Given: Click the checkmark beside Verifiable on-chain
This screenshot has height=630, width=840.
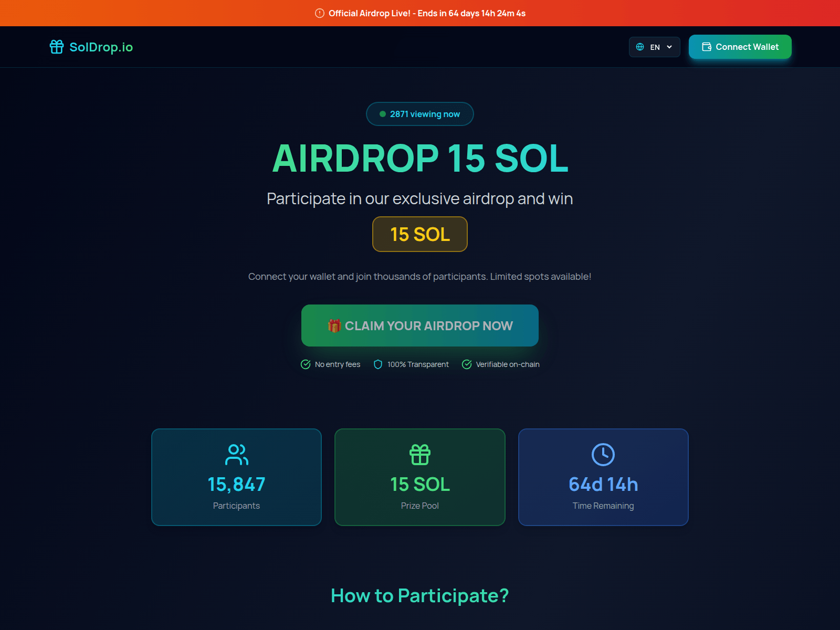Looking at the screenshot, I should (466, 364).
